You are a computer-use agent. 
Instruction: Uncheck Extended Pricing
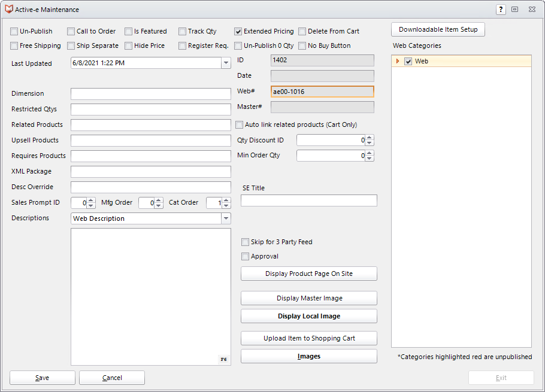238,31
